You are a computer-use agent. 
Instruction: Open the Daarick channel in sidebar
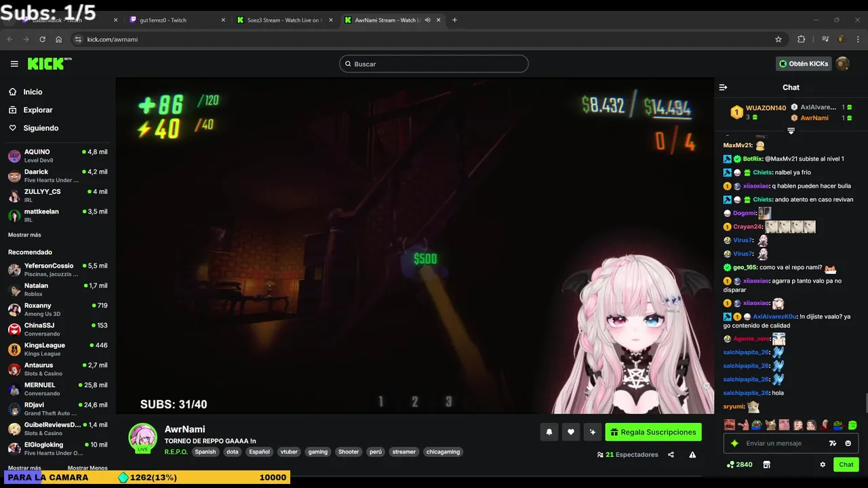pos(58,176)
